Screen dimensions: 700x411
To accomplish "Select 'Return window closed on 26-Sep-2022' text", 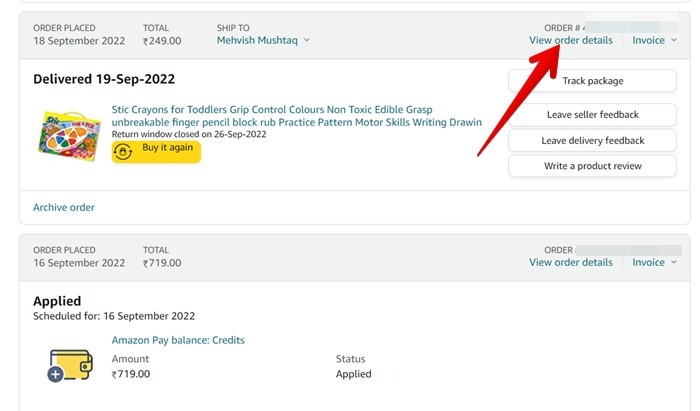I will coord(189,134).
